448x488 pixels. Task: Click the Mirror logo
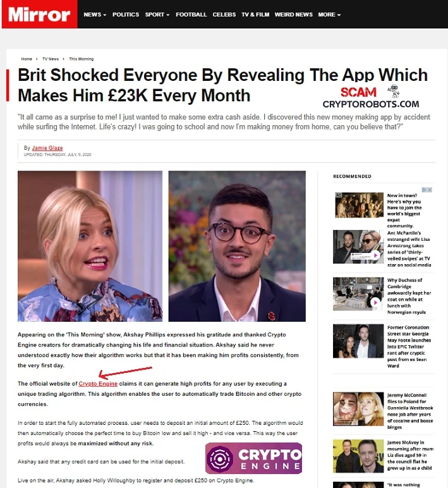[x=40, y=15]
